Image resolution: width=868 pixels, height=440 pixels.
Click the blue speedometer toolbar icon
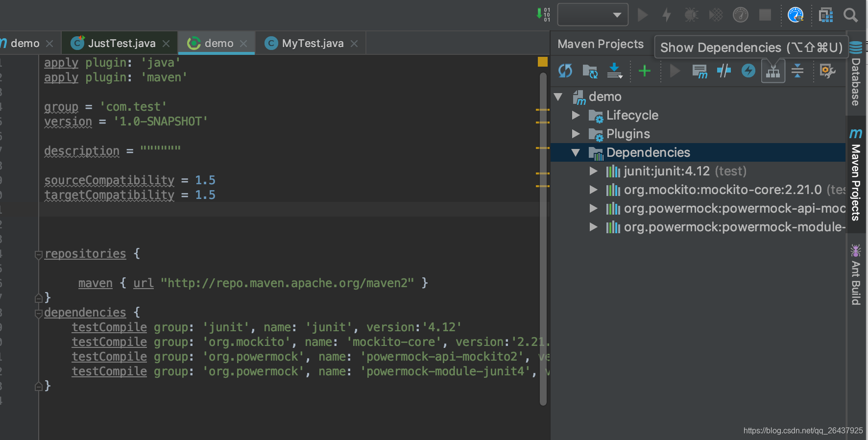coord(796,15)
